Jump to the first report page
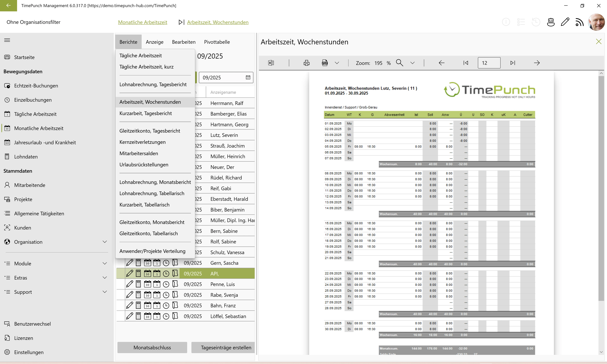The width and height of the screenshot is (607, 364). tap(466, 63)
